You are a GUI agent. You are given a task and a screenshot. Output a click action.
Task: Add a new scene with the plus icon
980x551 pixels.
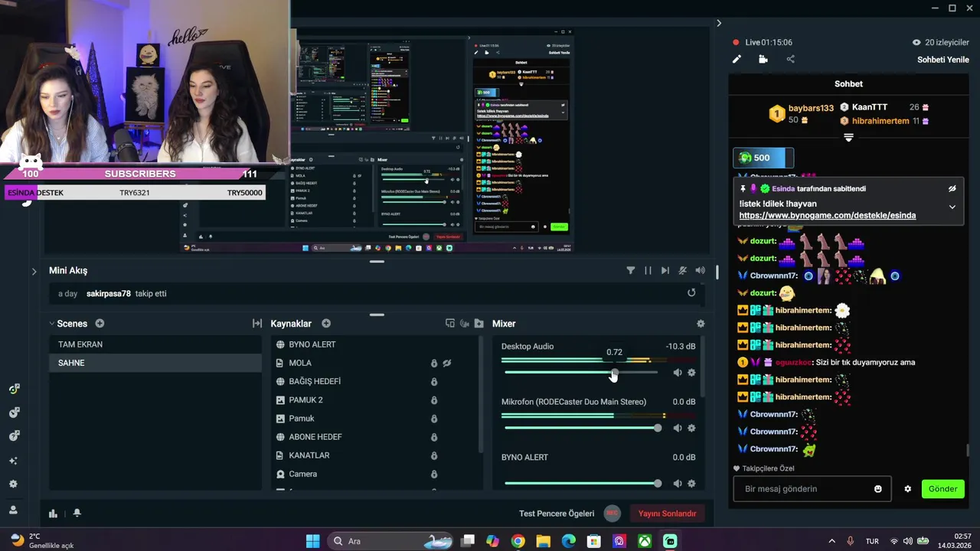point(100,324)
